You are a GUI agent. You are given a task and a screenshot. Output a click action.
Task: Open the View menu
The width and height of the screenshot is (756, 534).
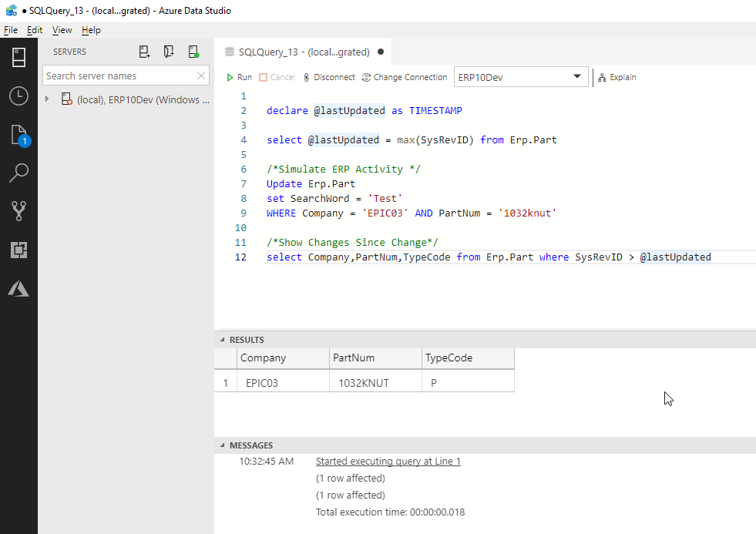[x=62, y=30]
